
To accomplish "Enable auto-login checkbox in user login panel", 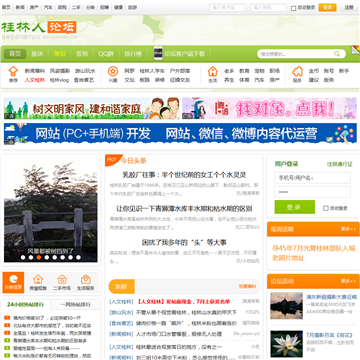I will (326, 208).
